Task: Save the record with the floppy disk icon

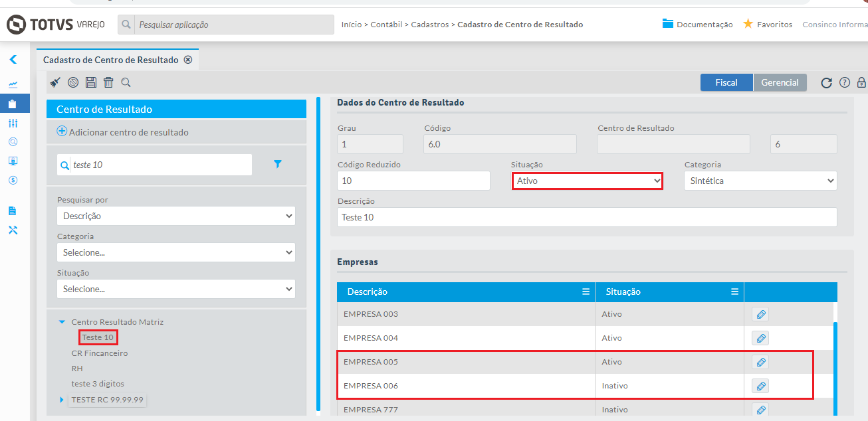Action: [x=91, y=82]
